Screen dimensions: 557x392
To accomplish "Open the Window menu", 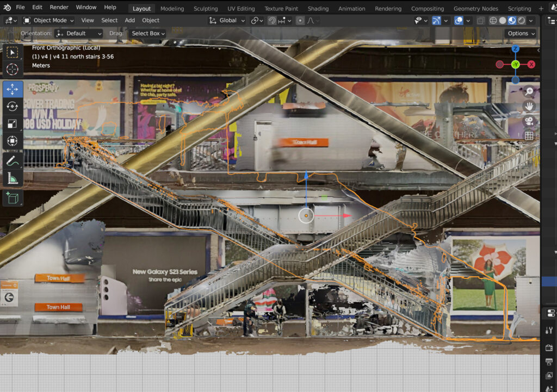I will click(x=86, y=7).
